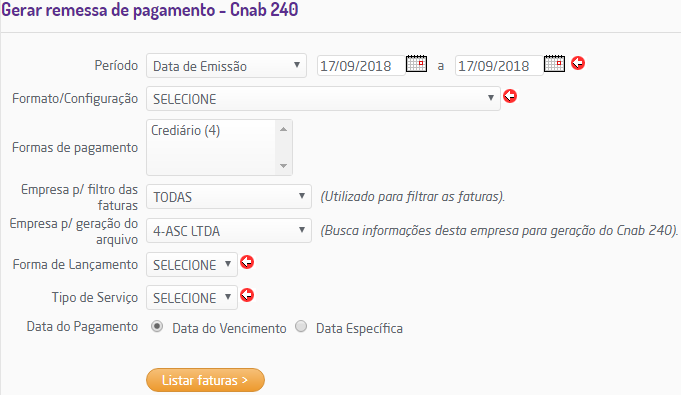This screenshot has height=395, width=681.
Task: Click the start date input field
Action: (x=361, y=66)
